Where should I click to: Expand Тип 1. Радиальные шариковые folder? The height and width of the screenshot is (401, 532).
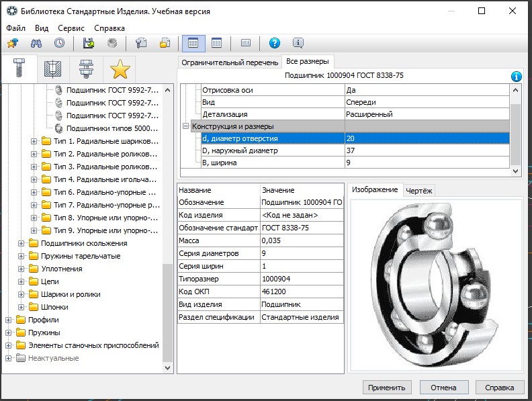[x=34, y=142]
